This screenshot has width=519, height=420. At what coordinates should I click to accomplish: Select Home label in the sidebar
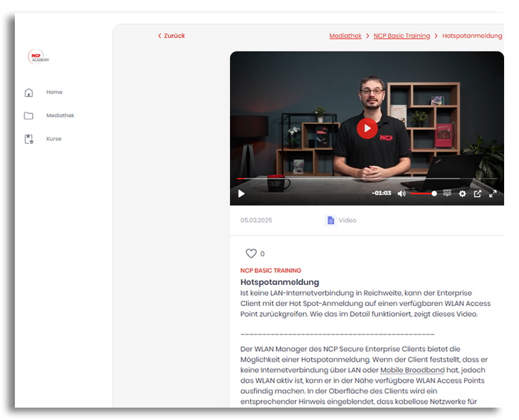pyautogui.click(x=55, y=92)
